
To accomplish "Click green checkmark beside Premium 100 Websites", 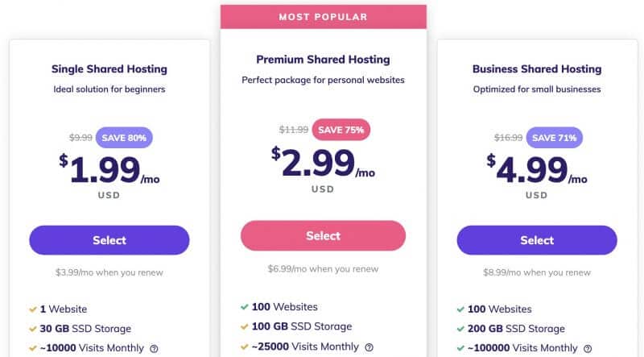I will 245,307.
